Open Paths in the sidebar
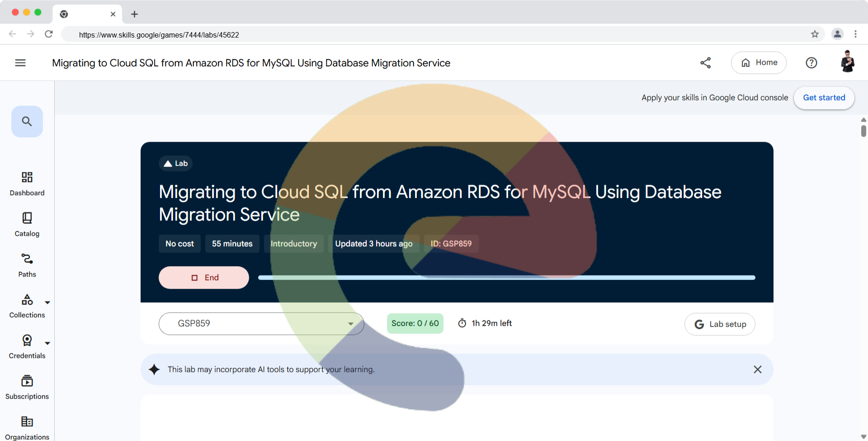The width and height of the screenshot is (868, 441). click(27, 265)
